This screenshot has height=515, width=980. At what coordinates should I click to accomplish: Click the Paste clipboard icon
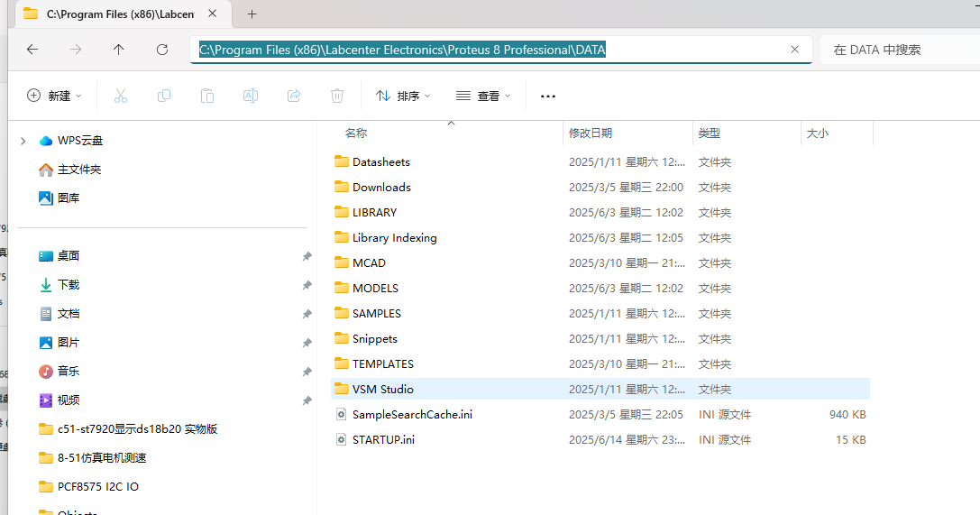(x=206, y=96)
